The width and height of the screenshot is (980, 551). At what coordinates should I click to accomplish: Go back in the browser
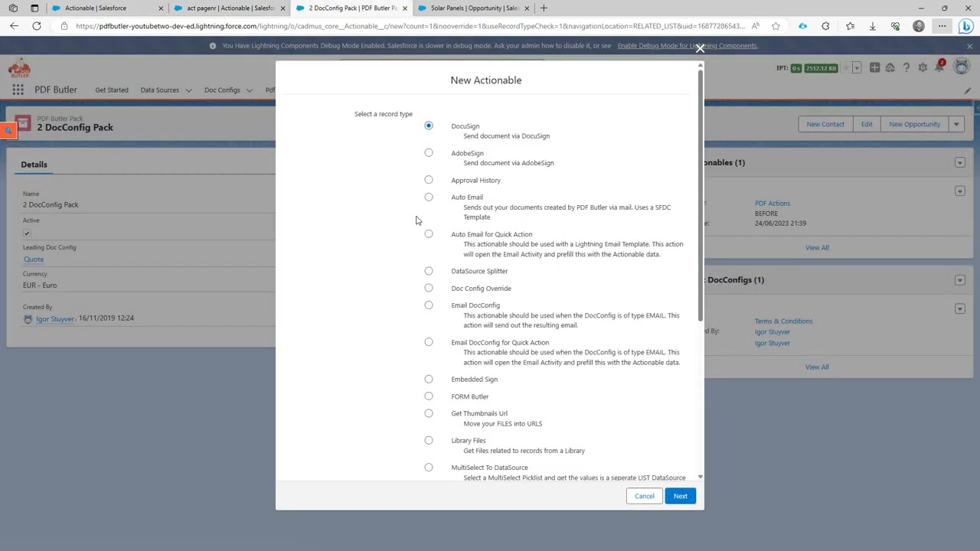click(14, 26)
